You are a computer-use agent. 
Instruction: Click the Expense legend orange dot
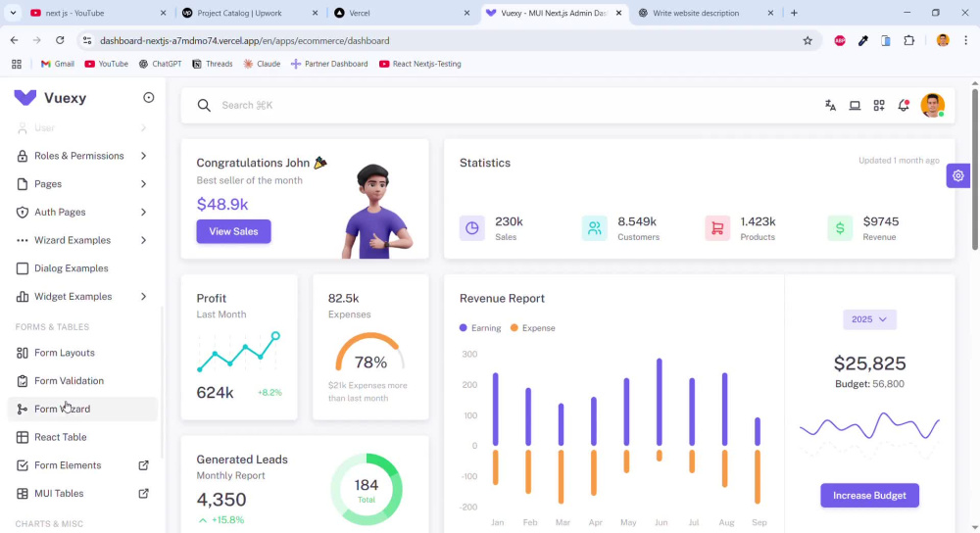[x=514, y=327]
